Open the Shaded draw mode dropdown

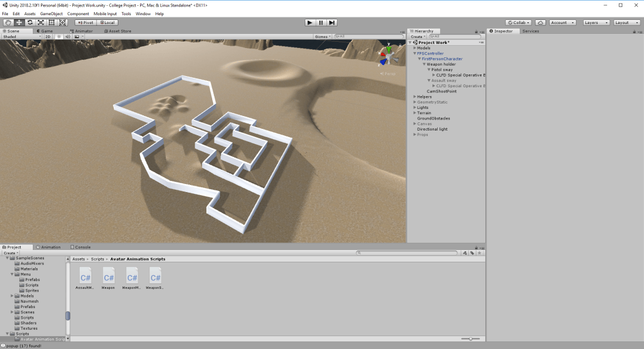pos(21,36)
